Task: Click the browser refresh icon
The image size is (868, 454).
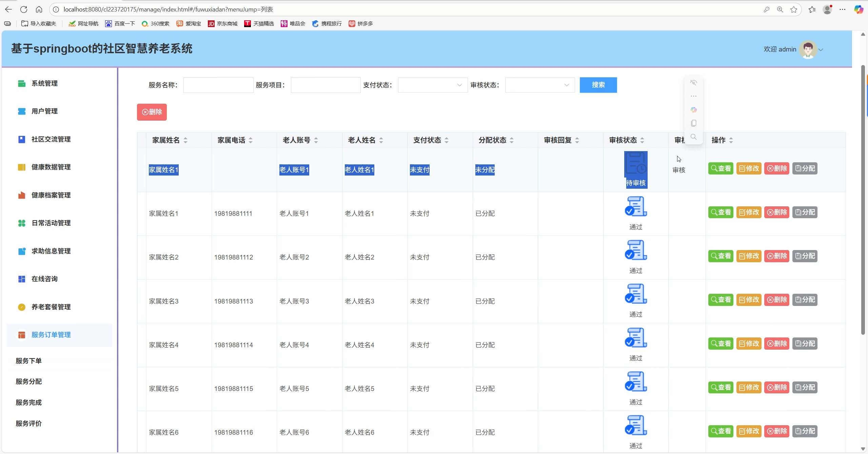Action: 24,9
